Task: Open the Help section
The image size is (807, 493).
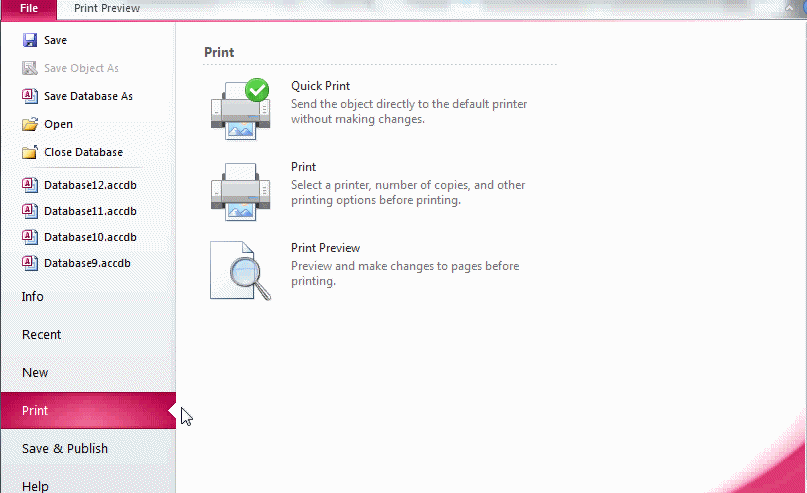Action: 35,486
